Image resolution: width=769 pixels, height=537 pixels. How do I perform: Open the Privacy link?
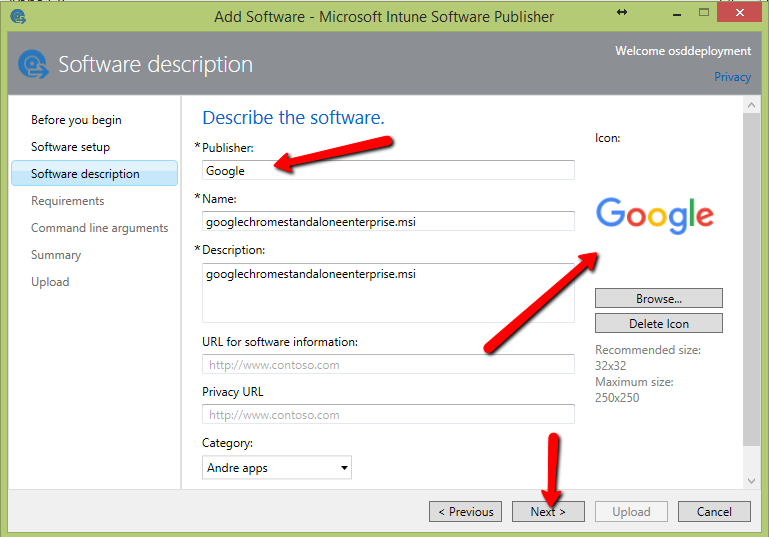(x=732, y=77)
